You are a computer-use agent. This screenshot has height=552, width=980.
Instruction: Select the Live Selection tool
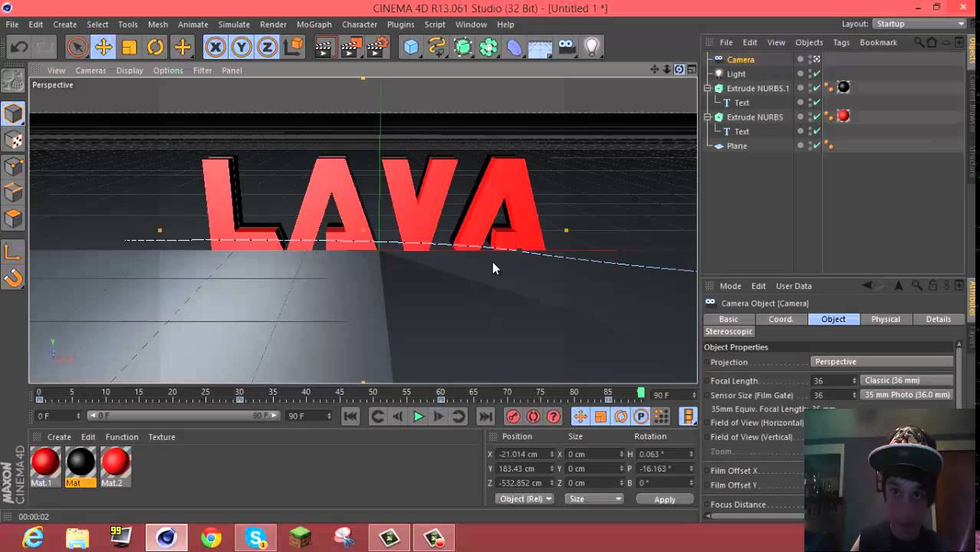(x=77, y=48)
